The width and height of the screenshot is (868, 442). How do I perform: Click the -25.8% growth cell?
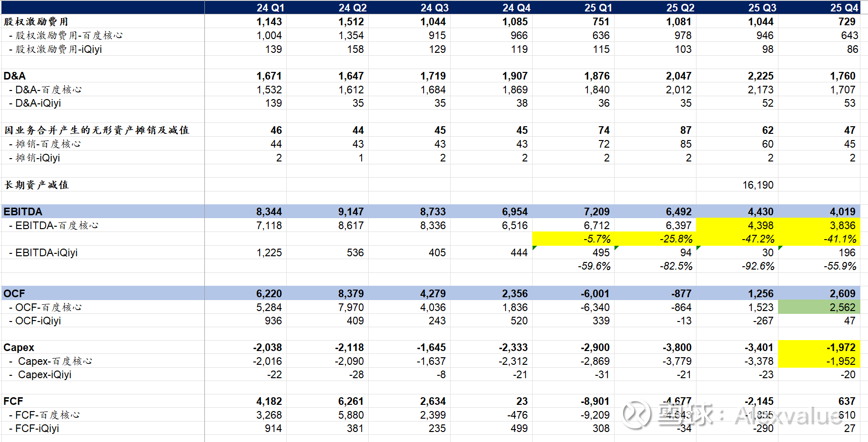click(x=676, y=239)
